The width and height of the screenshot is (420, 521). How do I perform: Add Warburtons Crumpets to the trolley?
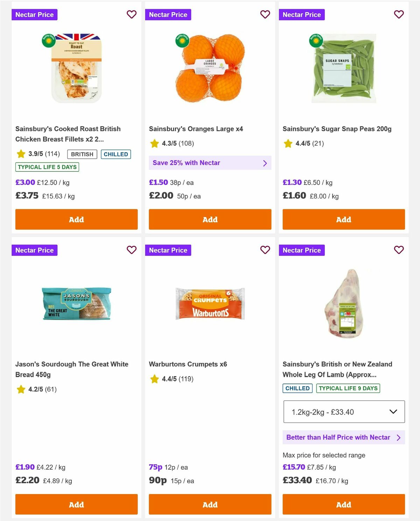[x=210, y=505]
